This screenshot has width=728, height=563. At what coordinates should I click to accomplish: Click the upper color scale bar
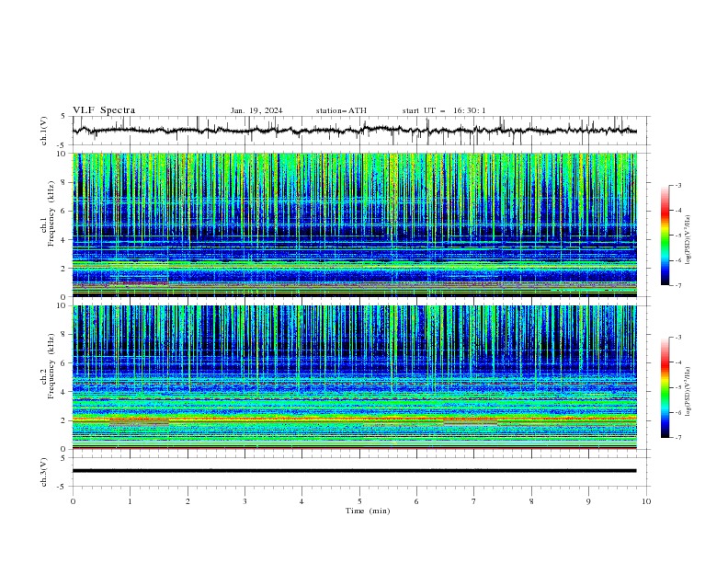point(665,236)
